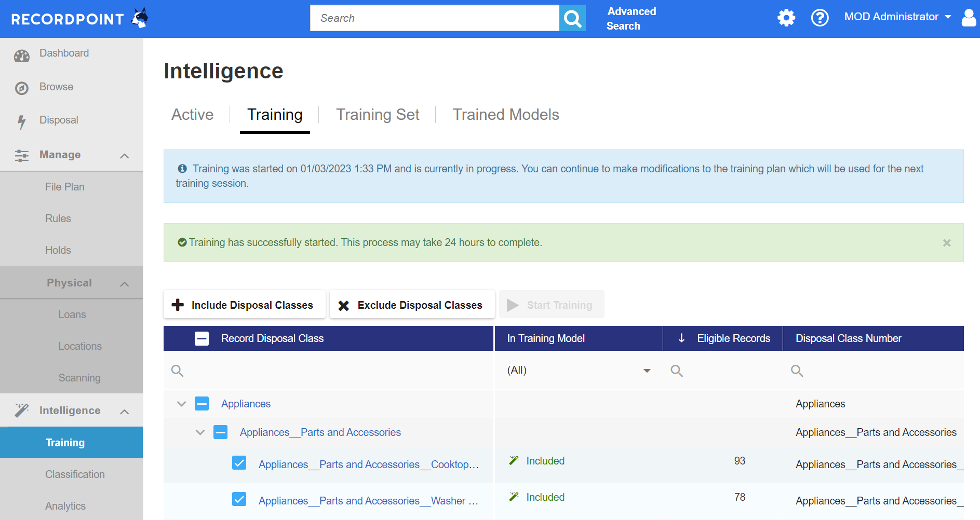Collapse the Manage section in the sidebar
The image size is (980, 520).
click(x=124, y=155)
